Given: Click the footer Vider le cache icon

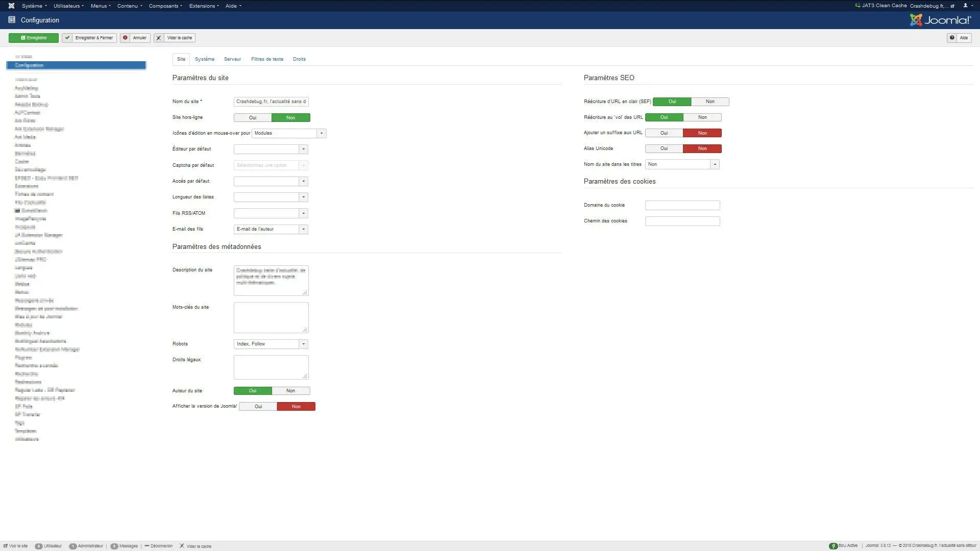Looking at the screenshot, I should (x=182, y=546).
